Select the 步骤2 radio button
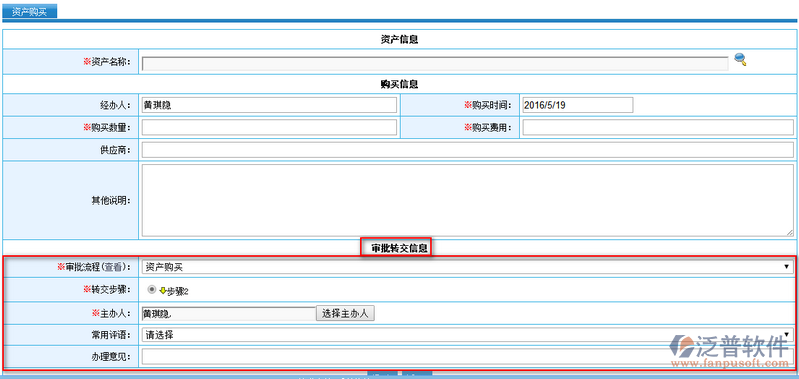799x379 pixels. coord(151,289)
